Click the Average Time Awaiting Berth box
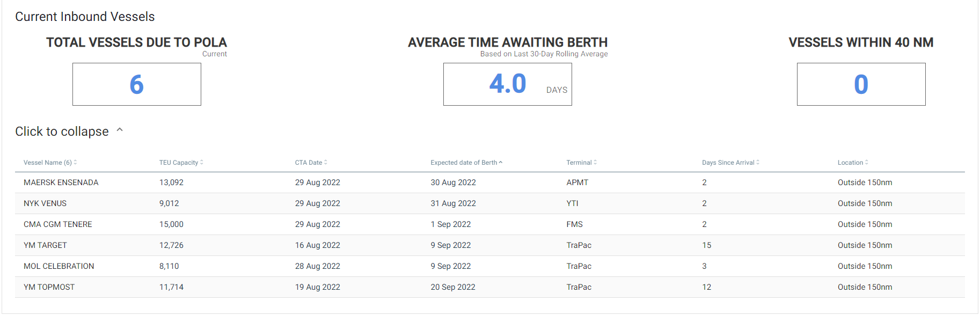 click(x=508, y=84)
